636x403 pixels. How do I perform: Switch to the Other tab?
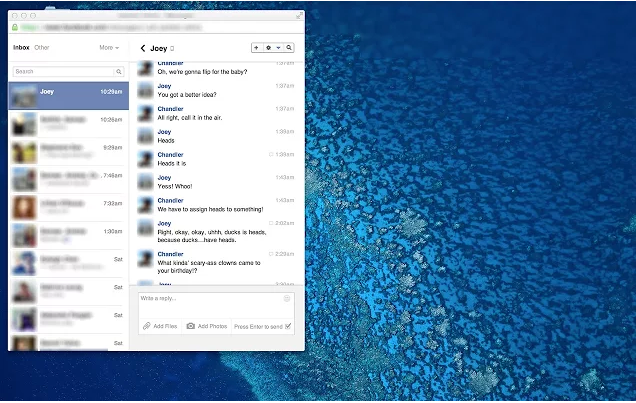point(41,47)
